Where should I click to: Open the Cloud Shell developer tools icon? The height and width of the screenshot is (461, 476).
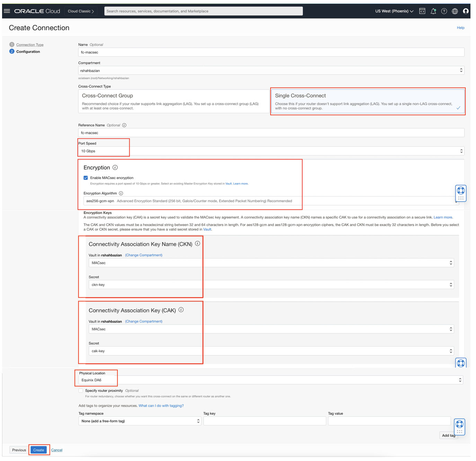[422, 11]
